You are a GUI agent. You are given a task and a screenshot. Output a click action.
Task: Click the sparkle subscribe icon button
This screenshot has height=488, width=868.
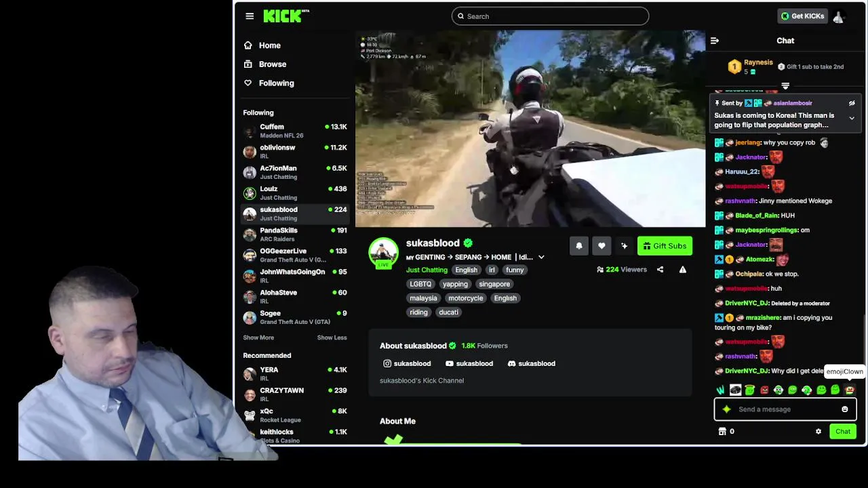pyautogui.click(x=624, y=246)
